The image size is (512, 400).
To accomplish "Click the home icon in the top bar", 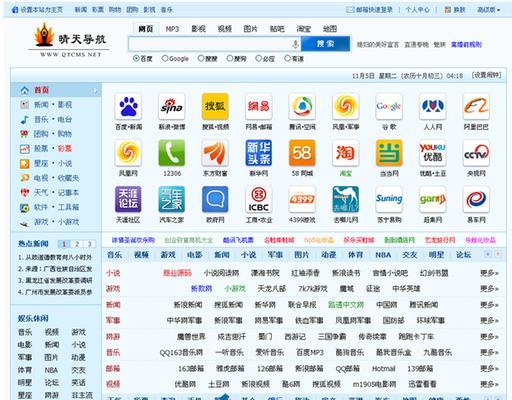I will [15, 10].
